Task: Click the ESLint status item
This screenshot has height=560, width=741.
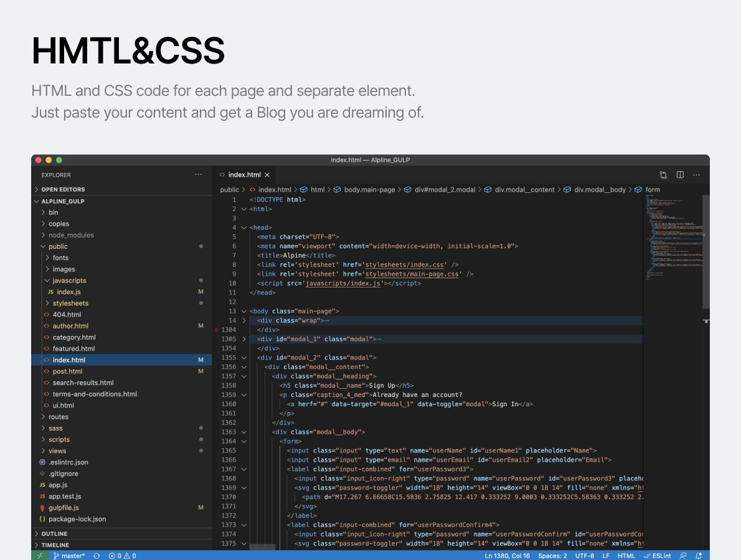Action: click(658, 556)
